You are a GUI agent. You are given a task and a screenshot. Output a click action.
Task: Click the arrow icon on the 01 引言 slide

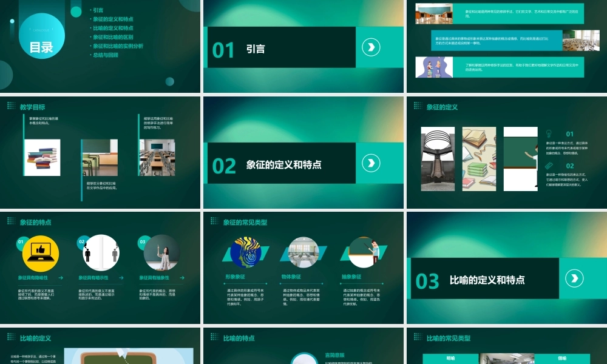coord(371,47)
